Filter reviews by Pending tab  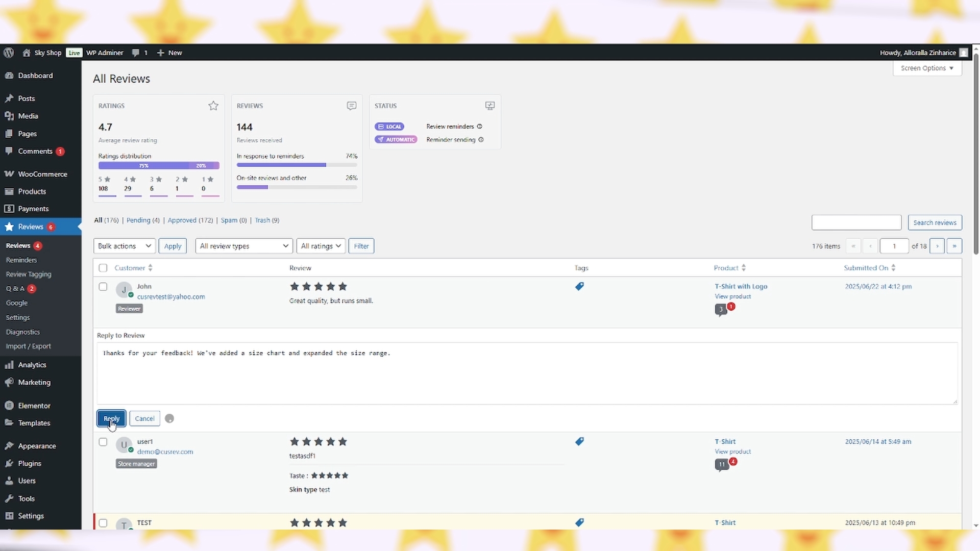[138, 220]
